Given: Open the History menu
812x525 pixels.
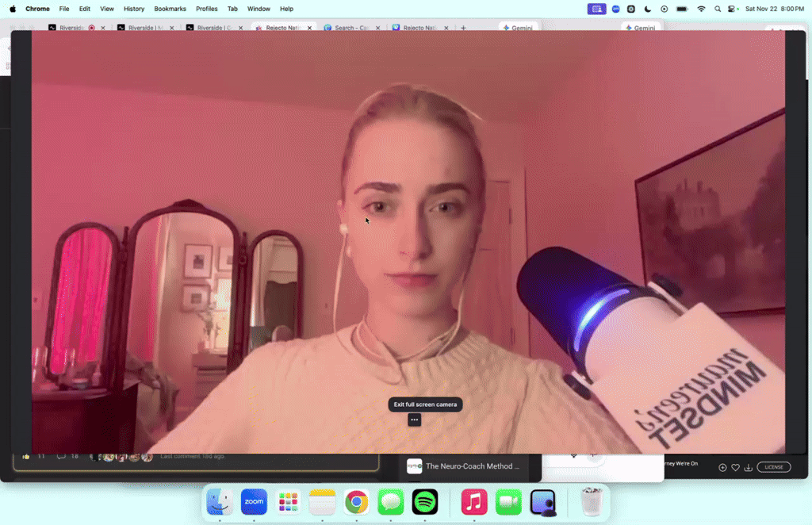Looking at the screenshot, I should click(133, 9).
